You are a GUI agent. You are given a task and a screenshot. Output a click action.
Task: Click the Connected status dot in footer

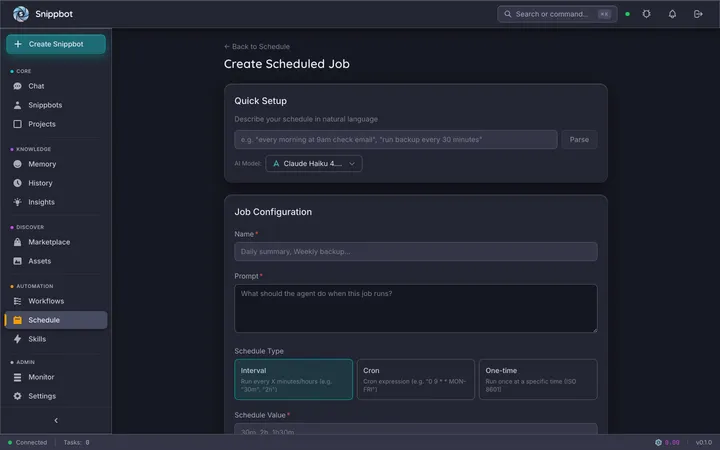pos(10,442)
